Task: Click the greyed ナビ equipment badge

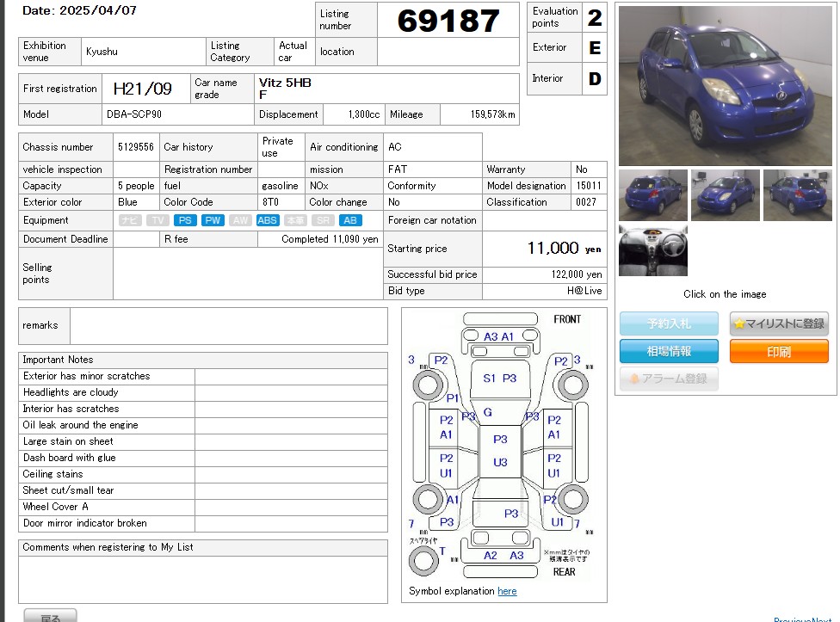Action: click(130, 220)
